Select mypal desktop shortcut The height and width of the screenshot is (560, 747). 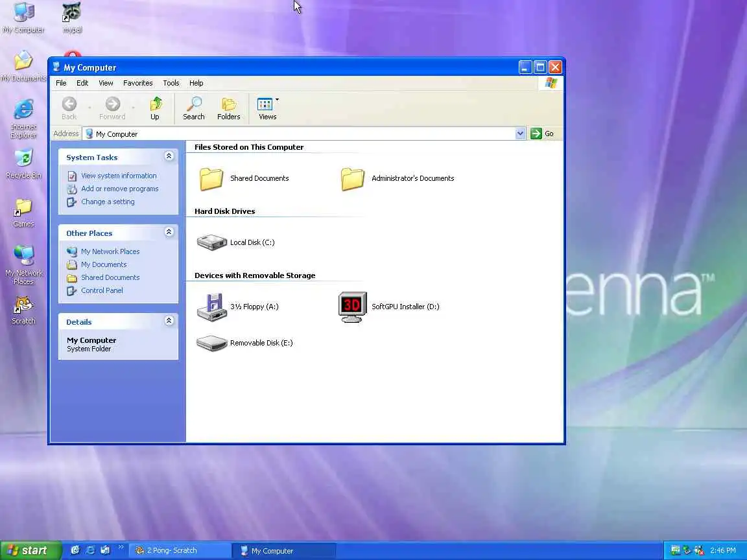coord(72,18)
